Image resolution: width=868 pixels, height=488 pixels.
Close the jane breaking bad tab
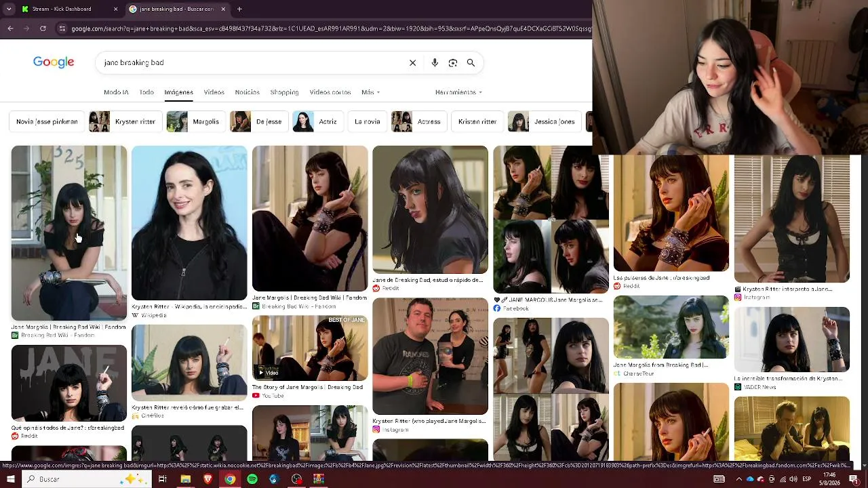223,9
